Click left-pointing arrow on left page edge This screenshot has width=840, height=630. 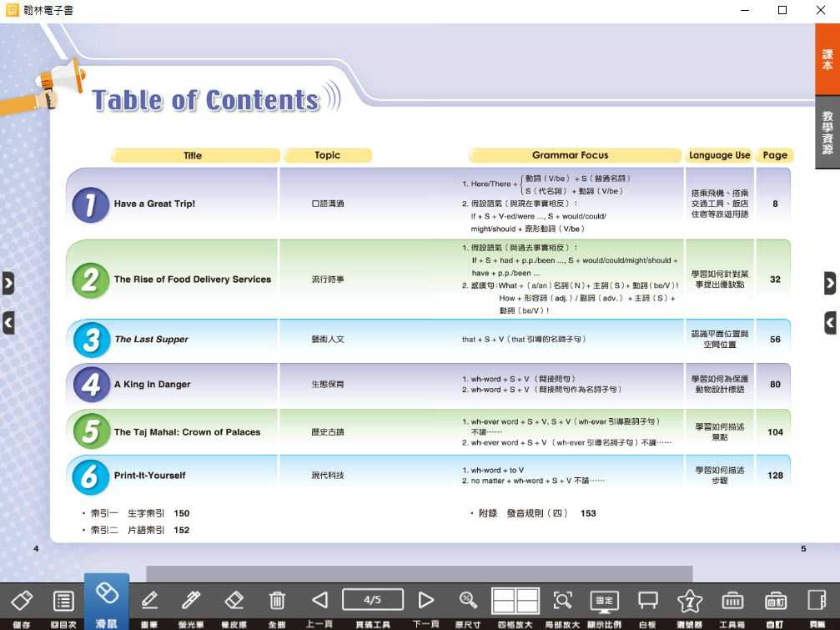[8, 323]
